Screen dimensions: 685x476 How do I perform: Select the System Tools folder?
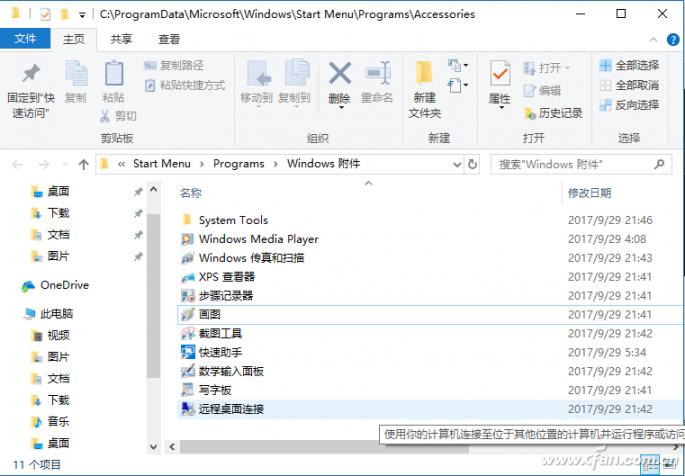pos(430,220)
